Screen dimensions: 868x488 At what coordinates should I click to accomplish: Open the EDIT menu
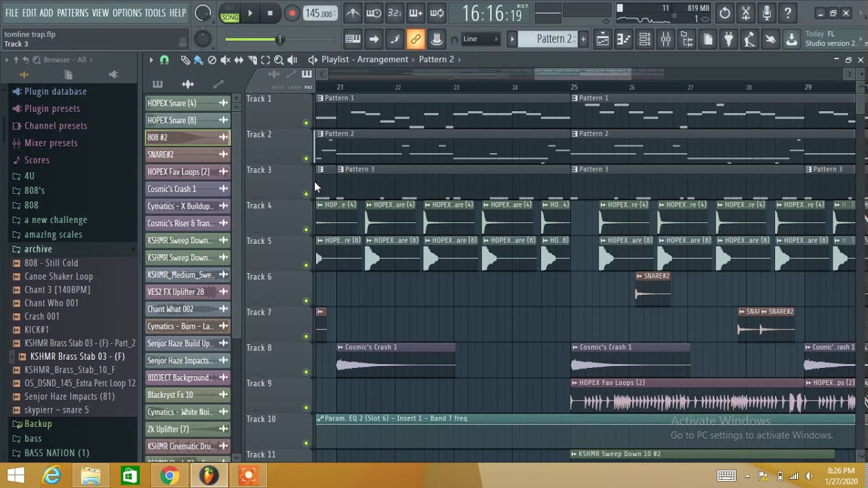point(29,13)
